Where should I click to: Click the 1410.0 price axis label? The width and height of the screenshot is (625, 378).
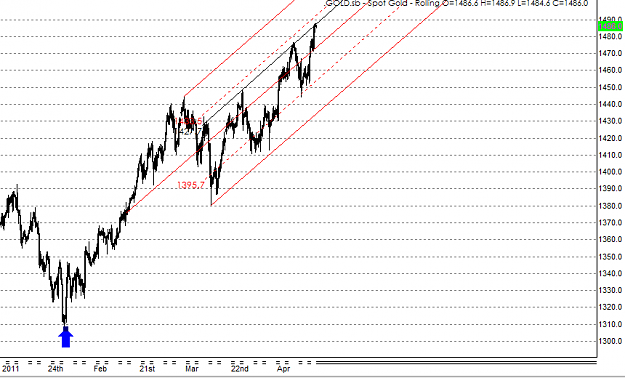pyautogui.click(x=610, y=155)
